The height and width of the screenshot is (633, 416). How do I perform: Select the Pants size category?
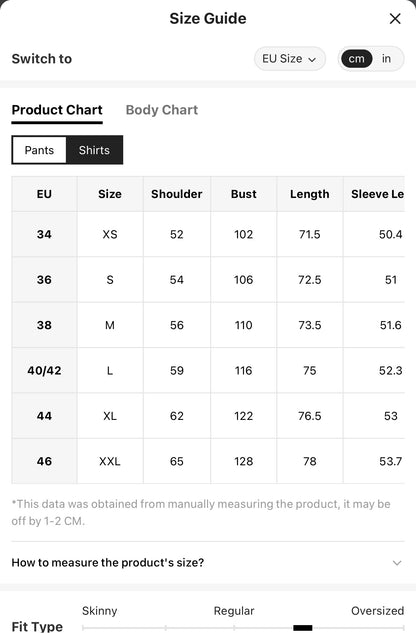39,150
